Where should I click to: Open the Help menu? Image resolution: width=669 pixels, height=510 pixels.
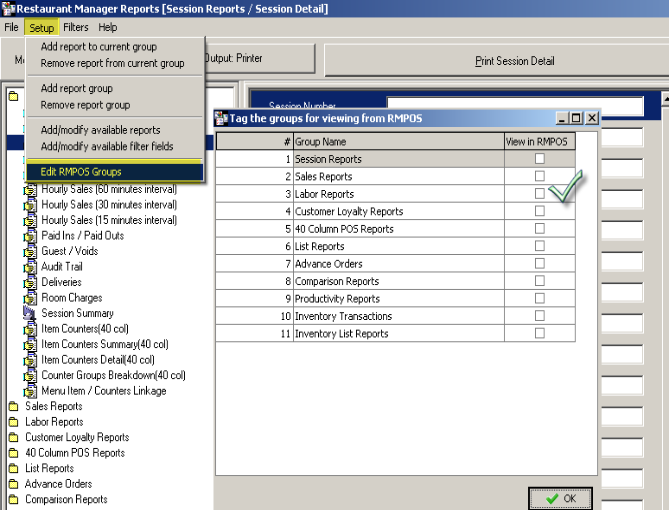click(108, 27)
